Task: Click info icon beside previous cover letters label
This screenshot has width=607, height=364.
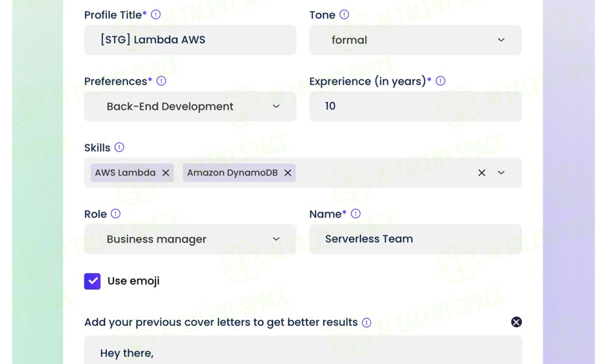Action: click(x=367, y=323)
